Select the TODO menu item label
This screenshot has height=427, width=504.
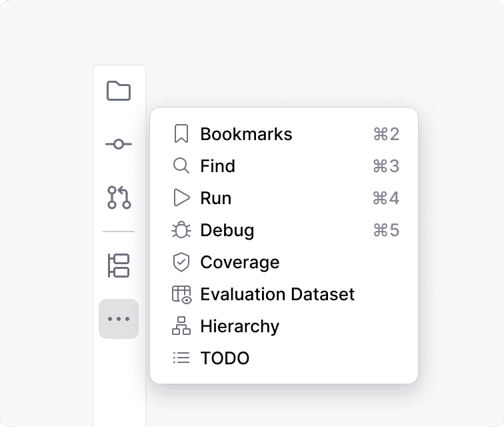(x=225, y=358)
